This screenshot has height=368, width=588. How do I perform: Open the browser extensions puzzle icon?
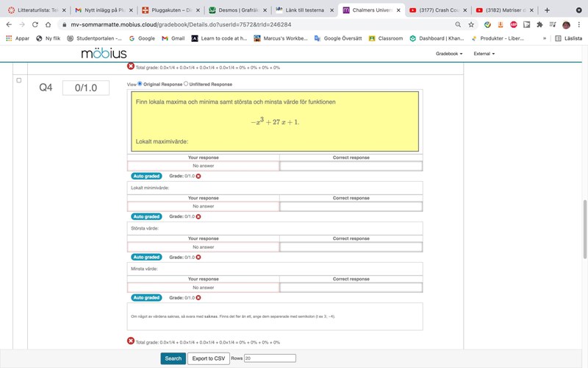click(x=539, y=24)
